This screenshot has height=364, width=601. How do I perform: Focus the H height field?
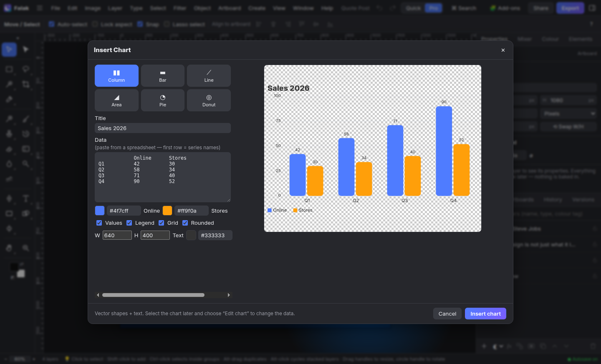[155, 235]
